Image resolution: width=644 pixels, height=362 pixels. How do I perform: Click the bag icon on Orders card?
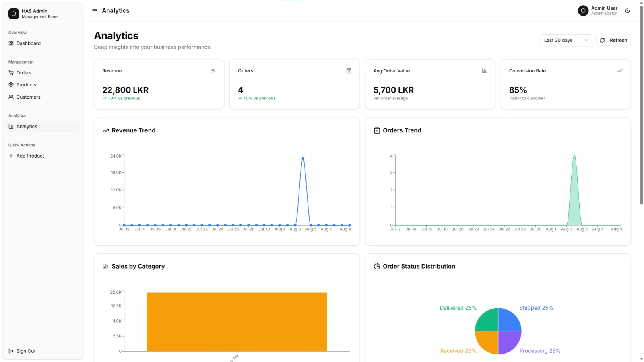[x=349, y=71]
